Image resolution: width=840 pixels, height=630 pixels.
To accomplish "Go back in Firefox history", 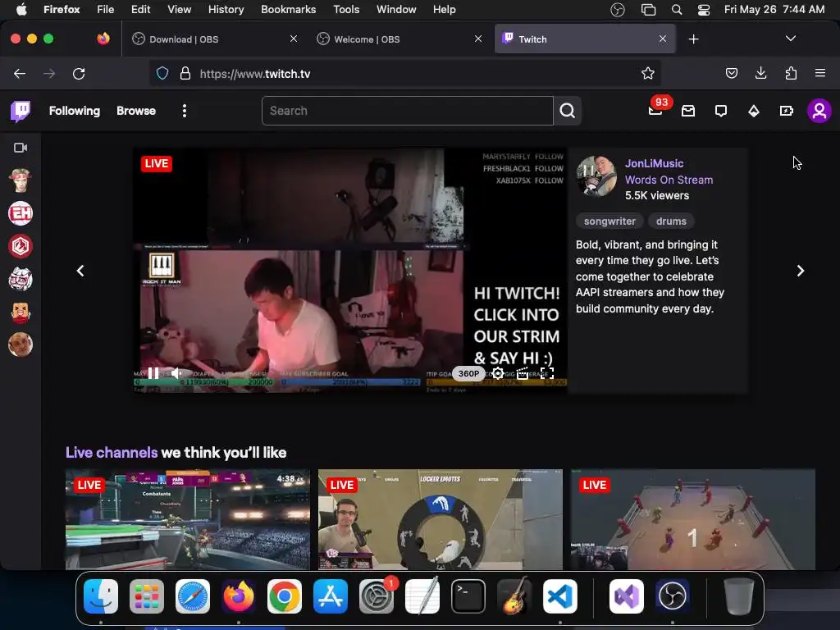I will pos(20,74).
